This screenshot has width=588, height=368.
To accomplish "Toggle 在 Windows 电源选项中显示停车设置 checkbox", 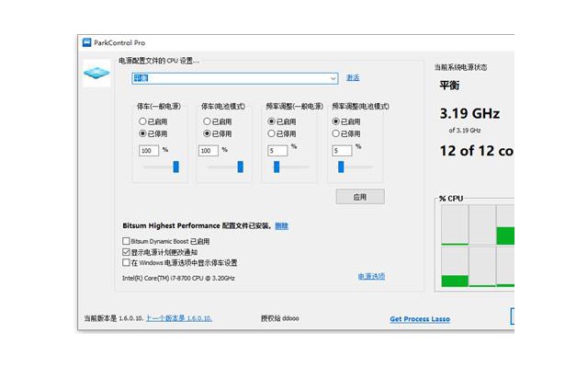I will point(127,262).
